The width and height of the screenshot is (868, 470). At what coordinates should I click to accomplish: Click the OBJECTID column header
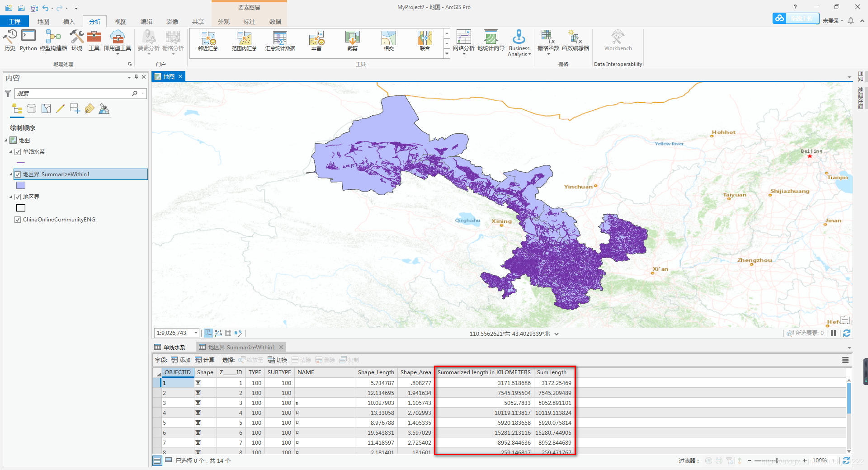(178, 372)
